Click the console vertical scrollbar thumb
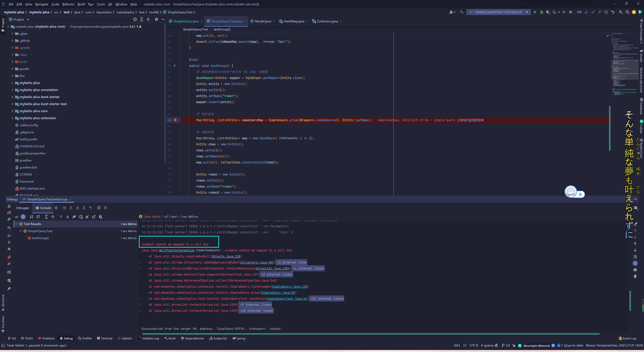This screenshot has width=644, height=352. pyautogui.click(x=630, y=300)
